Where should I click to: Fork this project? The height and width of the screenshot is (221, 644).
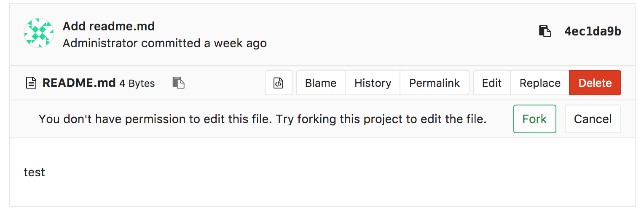pyautogui.click(x=534, y=119)
